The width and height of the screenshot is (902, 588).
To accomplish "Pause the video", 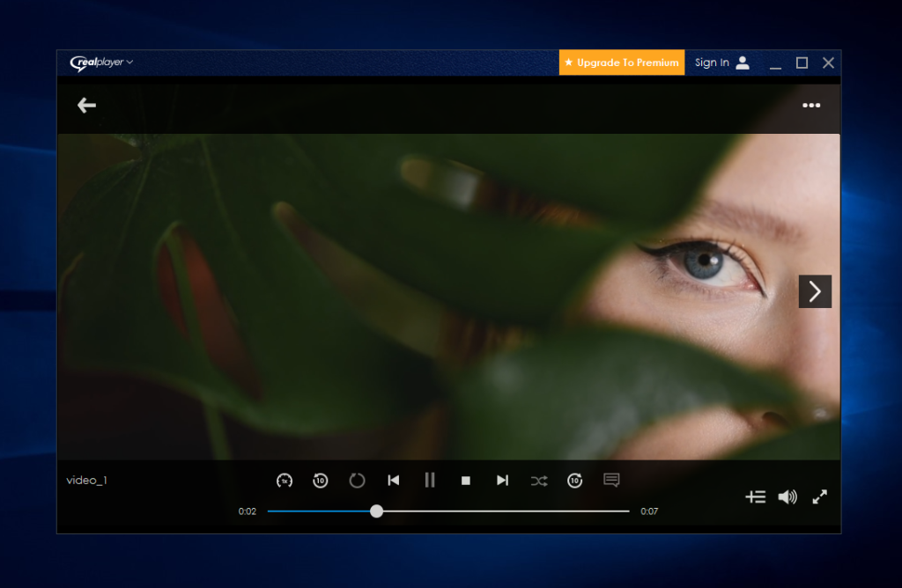I will click(430, 481).
